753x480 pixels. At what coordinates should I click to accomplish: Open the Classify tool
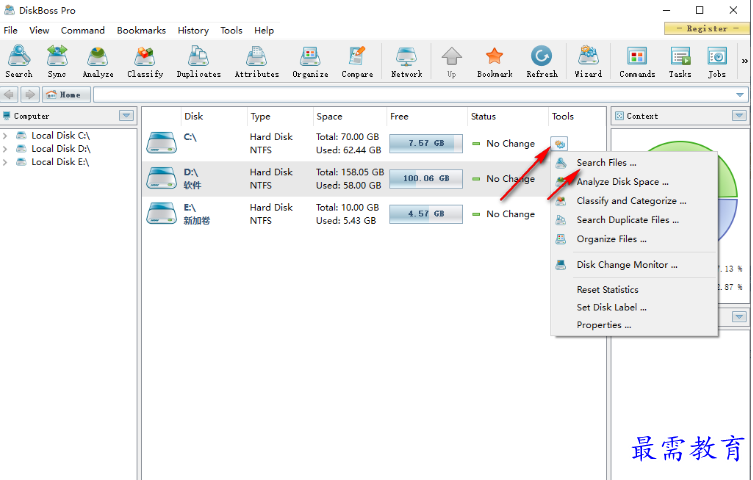(x=145, y=61)
